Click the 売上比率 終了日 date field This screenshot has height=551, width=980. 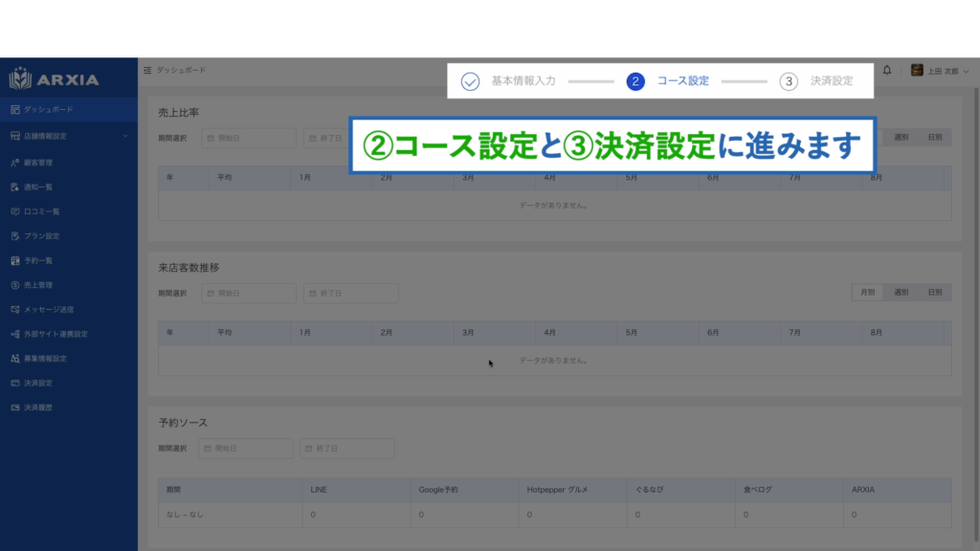(x=326, y=138)
